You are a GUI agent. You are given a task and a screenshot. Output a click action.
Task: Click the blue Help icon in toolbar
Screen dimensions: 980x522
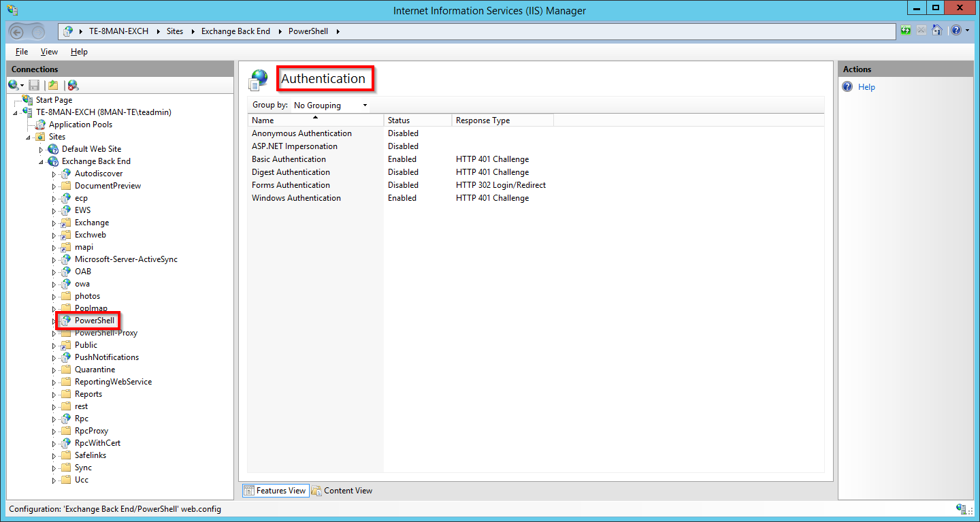coord(956,31)
